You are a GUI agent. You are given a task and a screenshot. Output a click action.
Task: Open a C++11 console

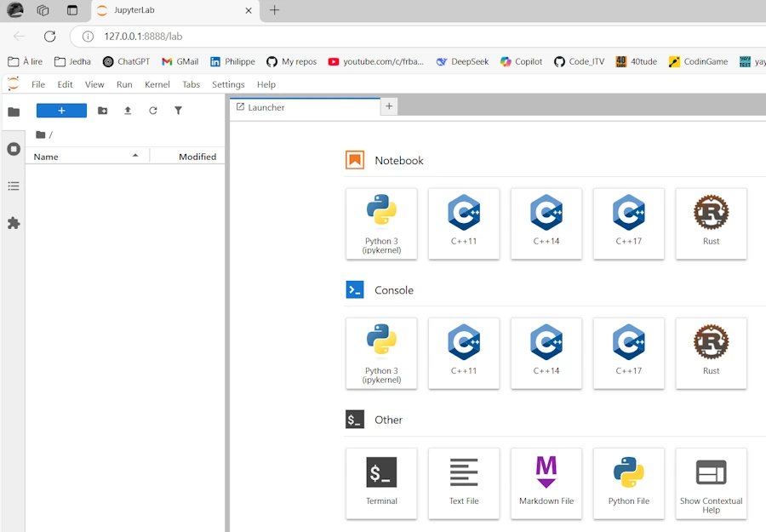coord(464,354)
